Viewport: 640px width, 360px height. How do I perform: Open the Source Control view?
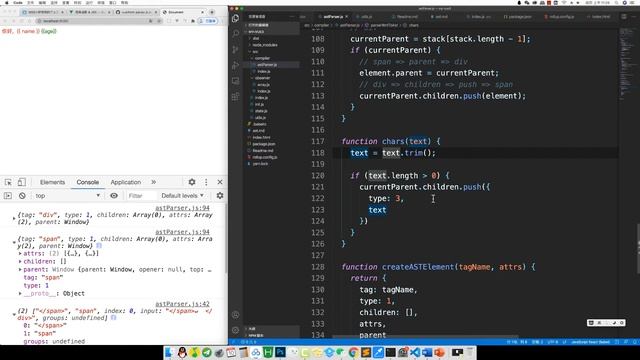pos(236,50)
